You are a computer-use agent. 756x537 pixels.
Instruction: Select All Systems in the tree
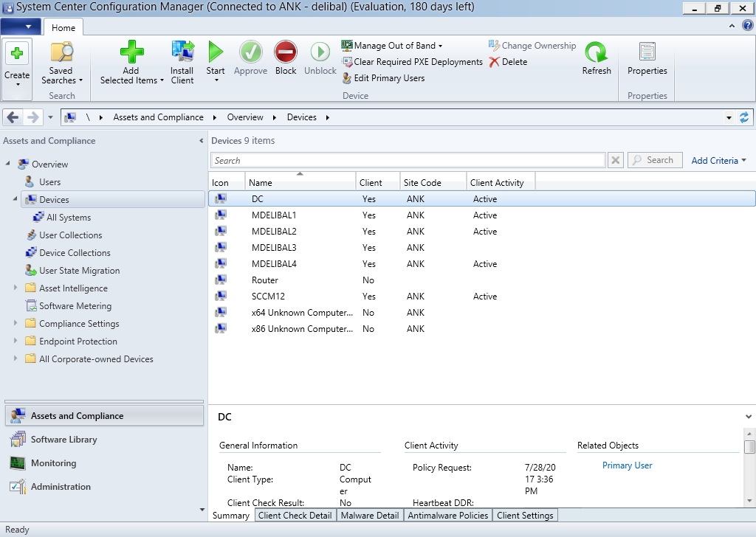(x=68, y=218)
